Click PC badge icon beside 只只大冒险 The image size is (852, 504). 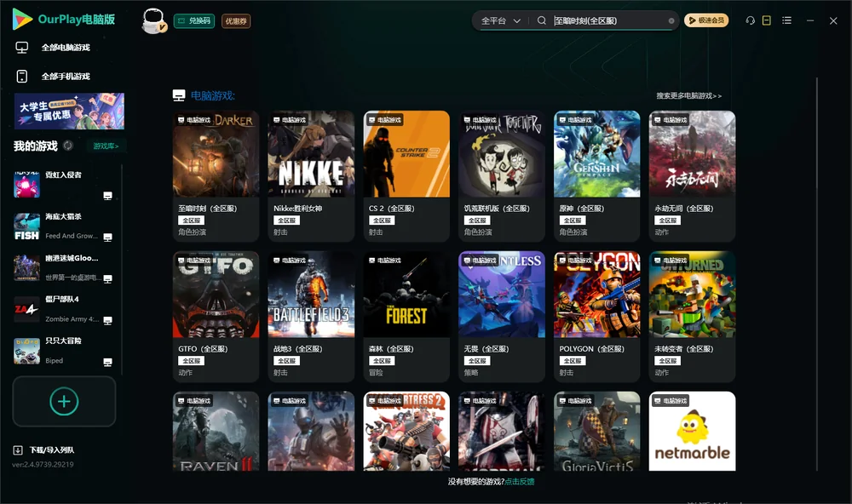107,363
